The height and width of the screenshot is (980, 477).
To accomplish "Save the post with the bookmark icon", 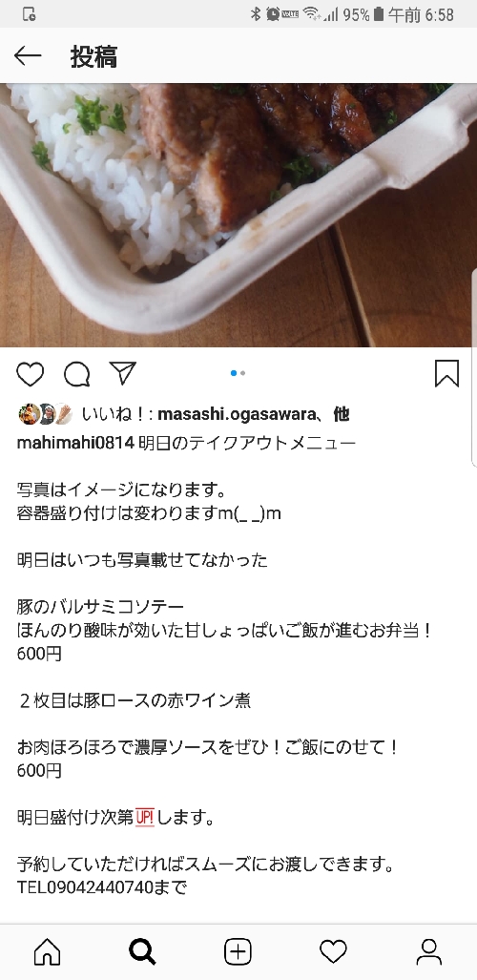I will (x=447, y=374).
